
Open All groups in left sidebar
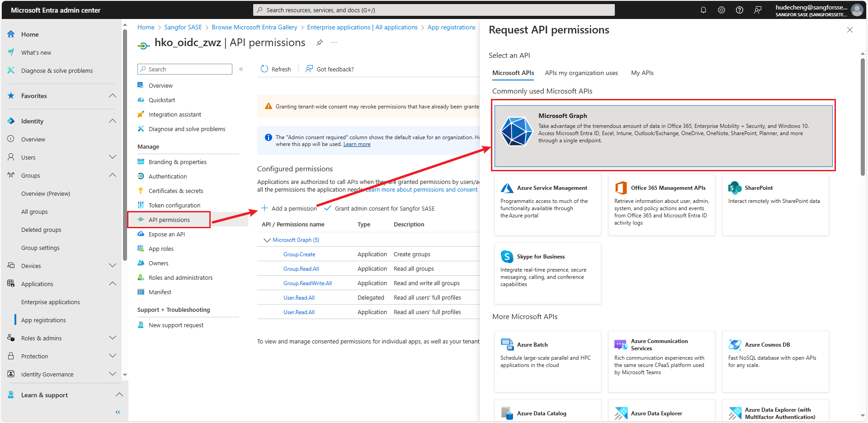point(34,211)
